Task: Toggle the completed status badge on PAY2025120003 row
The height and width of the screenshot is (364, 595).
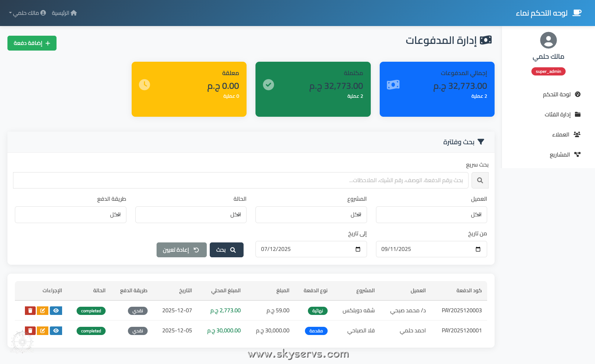Action: coord(91,310)
